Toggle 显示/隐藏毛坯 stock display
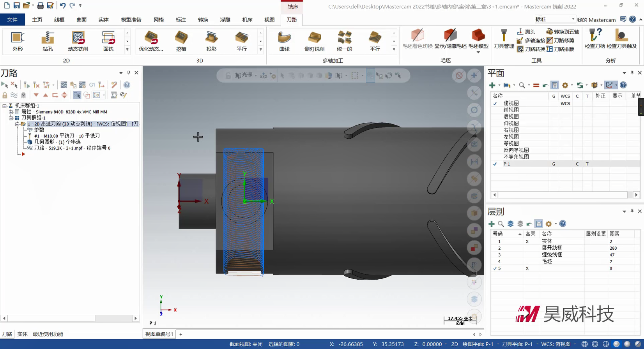The width and height of the screenshot is (644, 349). pos(450,39)
